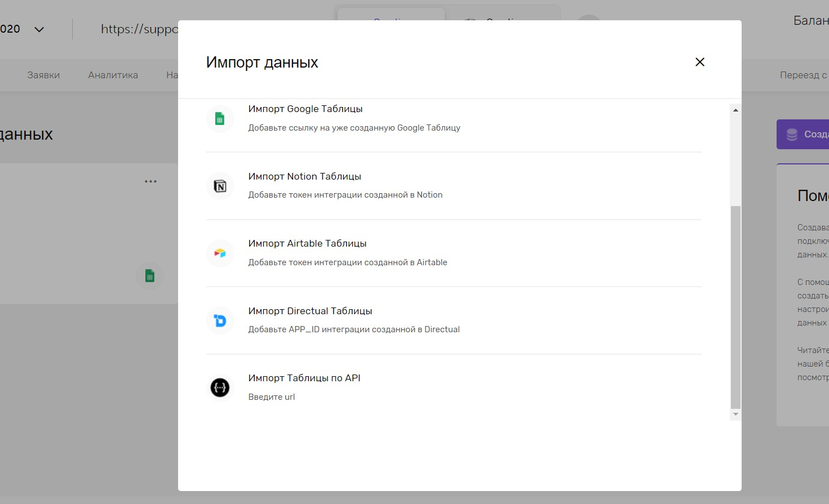
Task: Click the Google Sheets import icon
Action: [x=220, y=119]
